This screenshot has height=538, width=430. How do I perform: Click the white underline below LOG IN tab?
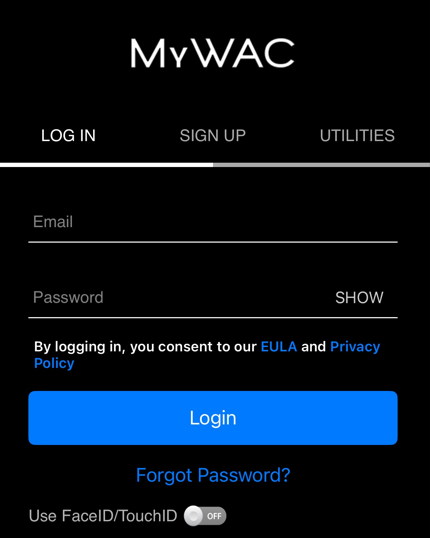tap(106, 165)
